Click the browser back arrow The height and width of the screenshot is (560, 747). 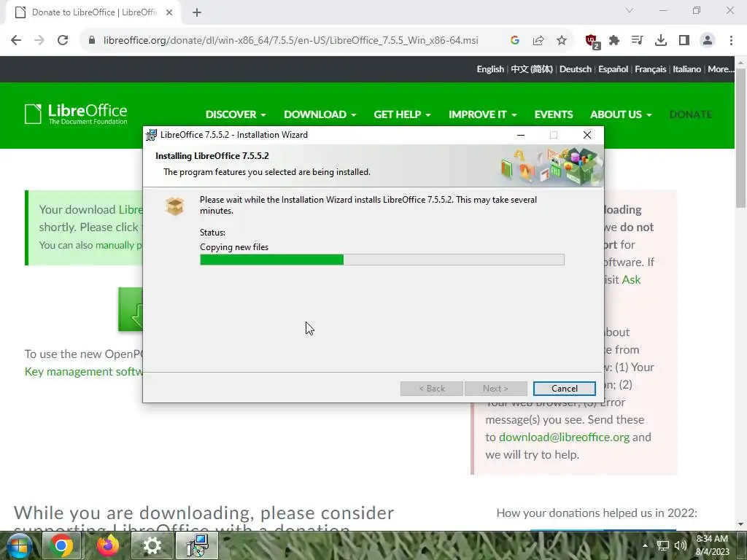pyautogui.click(x=16, y=41)
